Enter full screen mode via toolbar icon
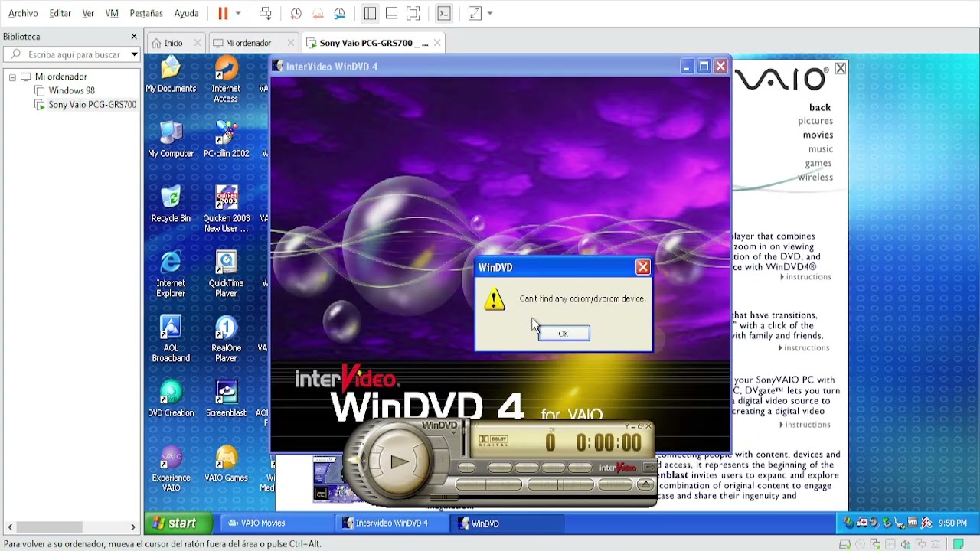 click(413, 13)
